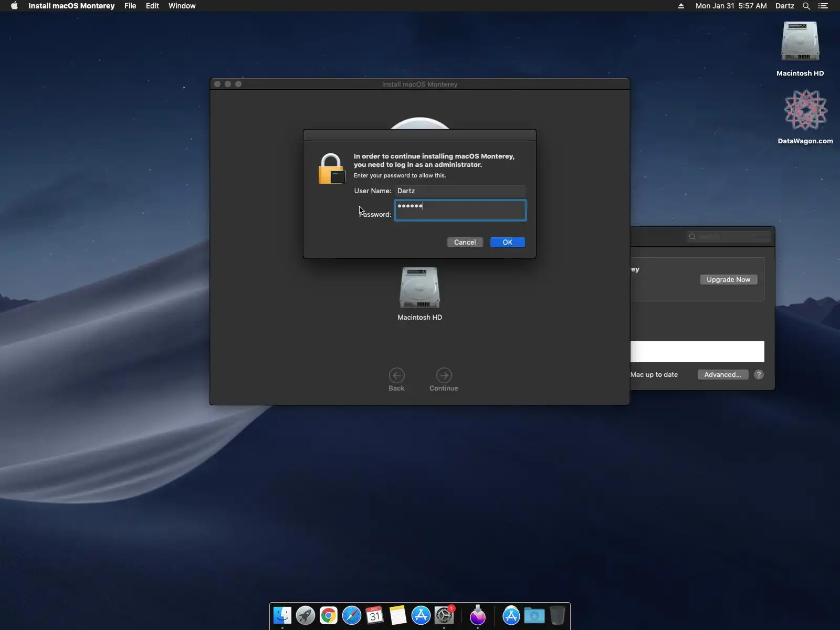Viewport: 840px width, 630px height.
Task: Open Safari from the Dock
Action: click(352, 615)
